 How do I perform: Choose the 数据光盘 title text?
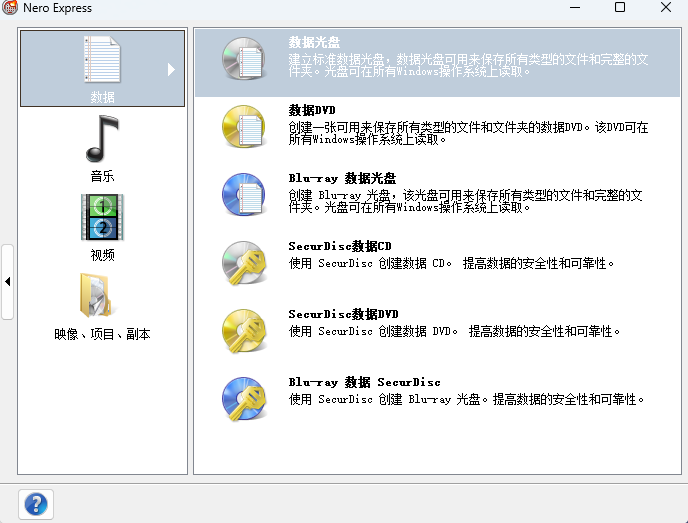314,43
